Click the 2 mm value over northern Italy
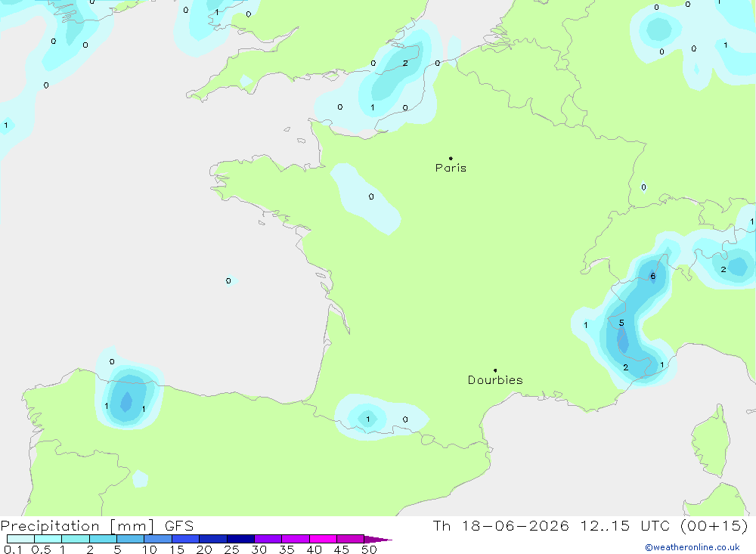 click(x=723, y=270)
